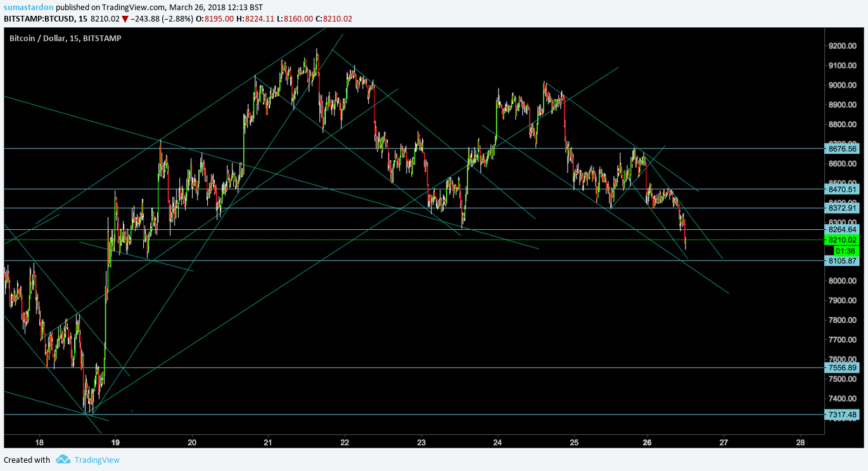The width and height of the screenshot is (868, 471).
Task: Click the 8000.00 price axis tick
Action: (x=843, y=281)
